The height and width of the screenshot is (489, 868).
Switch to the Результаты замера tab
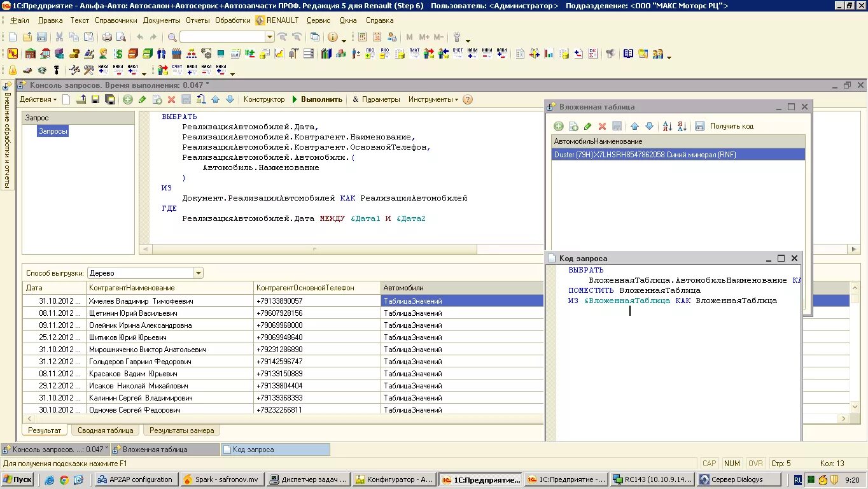point(181,430)
